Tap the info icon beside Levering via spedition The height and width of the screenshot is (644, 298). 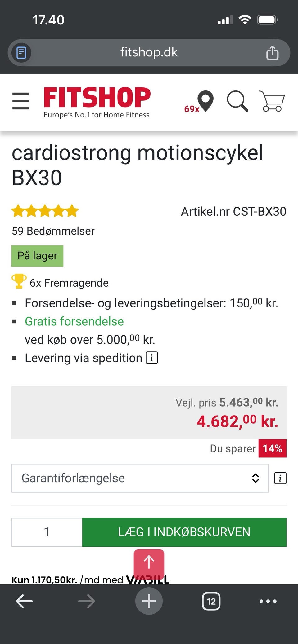(x=152, y=358)
